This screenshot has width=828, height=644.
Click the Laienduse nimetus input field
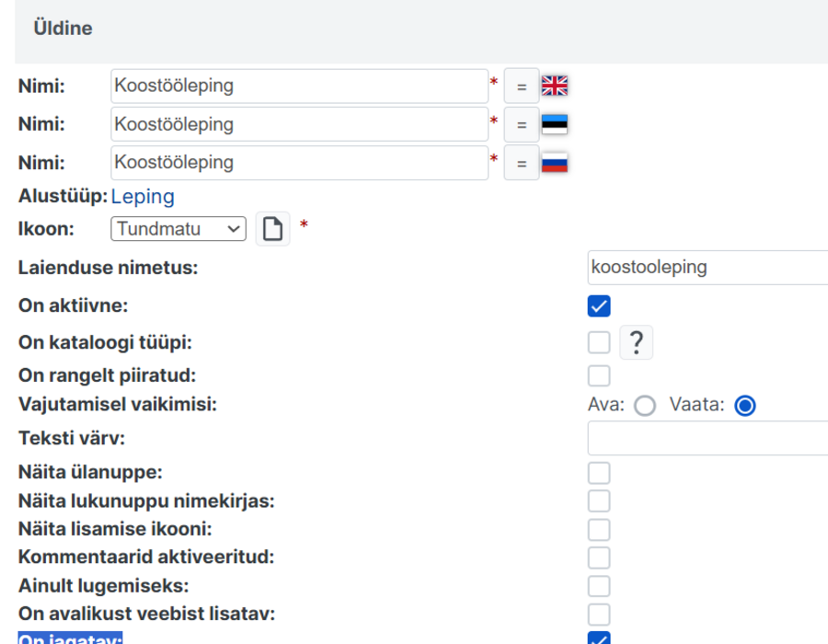click(x=707, y=268)
